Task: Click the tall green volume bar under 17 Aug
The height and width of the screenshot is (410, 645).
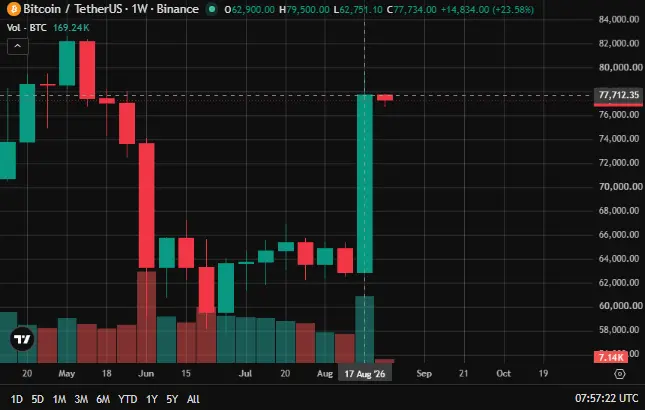Action: click(x=364, y=329)
